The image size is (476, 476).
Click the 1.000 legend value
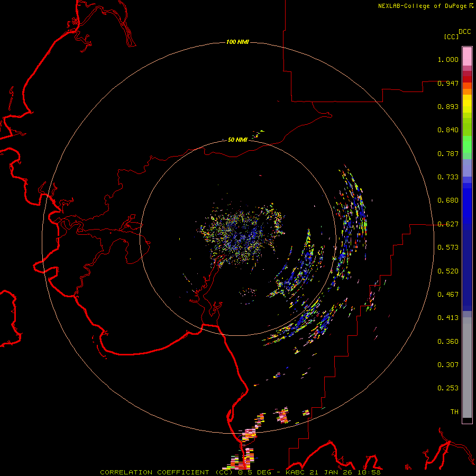448,59
